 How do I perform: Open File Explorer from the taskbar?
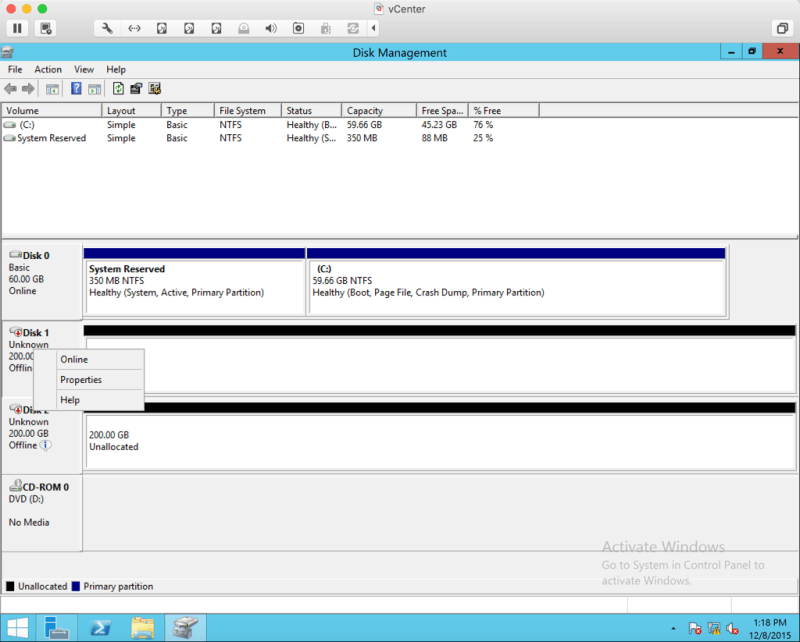143,627
